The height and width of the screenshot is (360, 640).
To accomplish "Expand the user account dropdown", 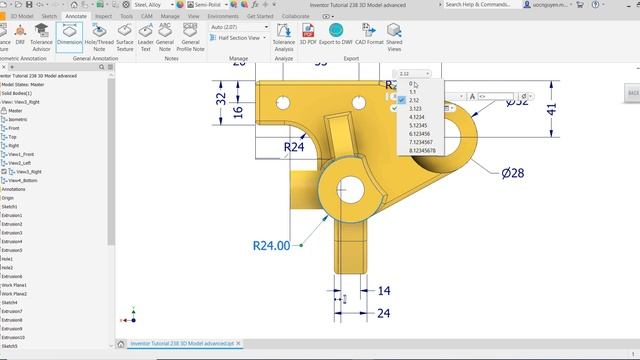I will coord(571,4).
